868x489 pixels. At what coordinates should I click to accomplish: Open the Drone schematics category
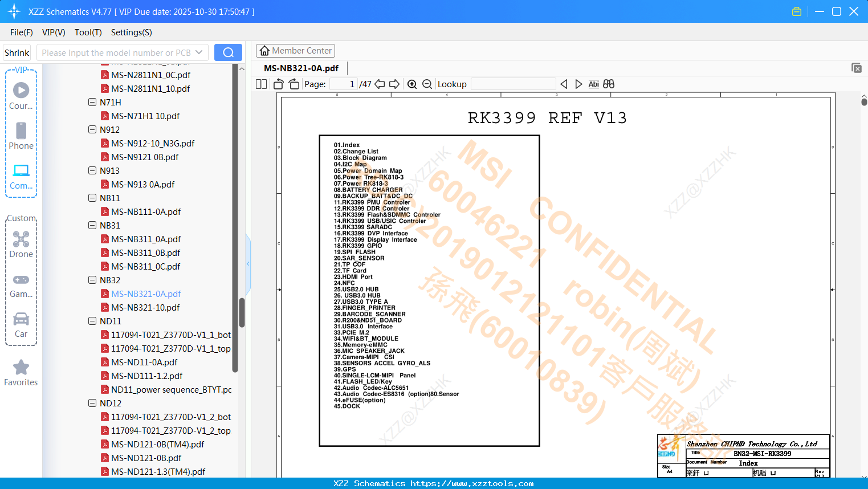[21, 244]
